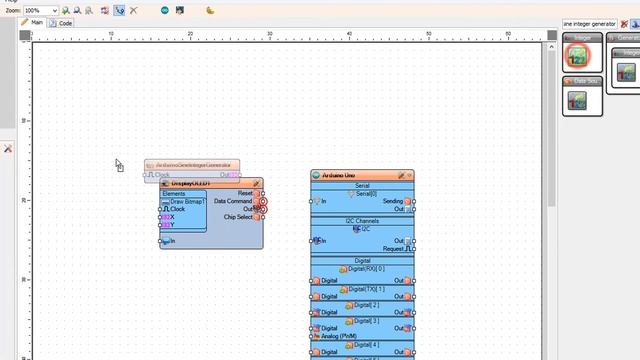
Task: Collapse the Generators palette category header
Action: [624, 38]
